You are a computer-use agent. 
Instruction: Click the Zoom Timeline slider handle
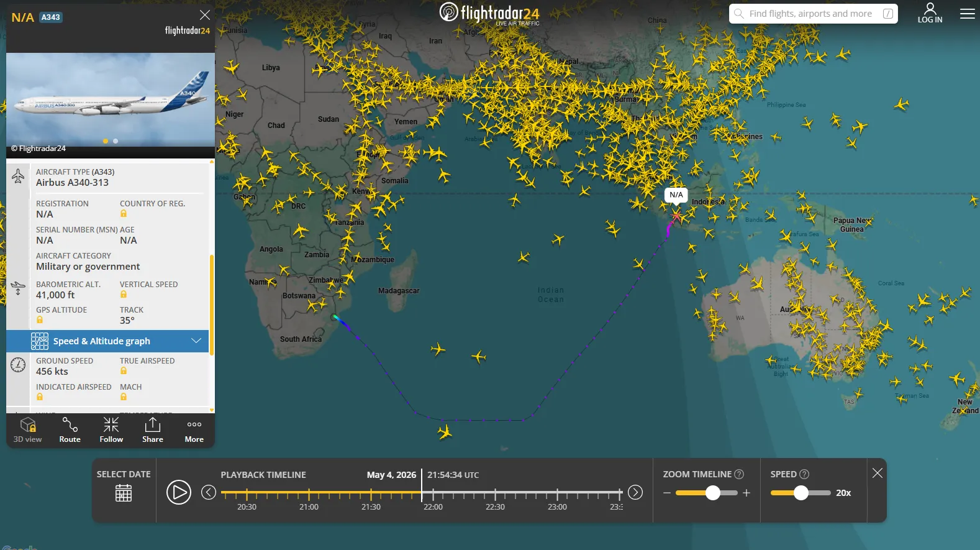713,493
